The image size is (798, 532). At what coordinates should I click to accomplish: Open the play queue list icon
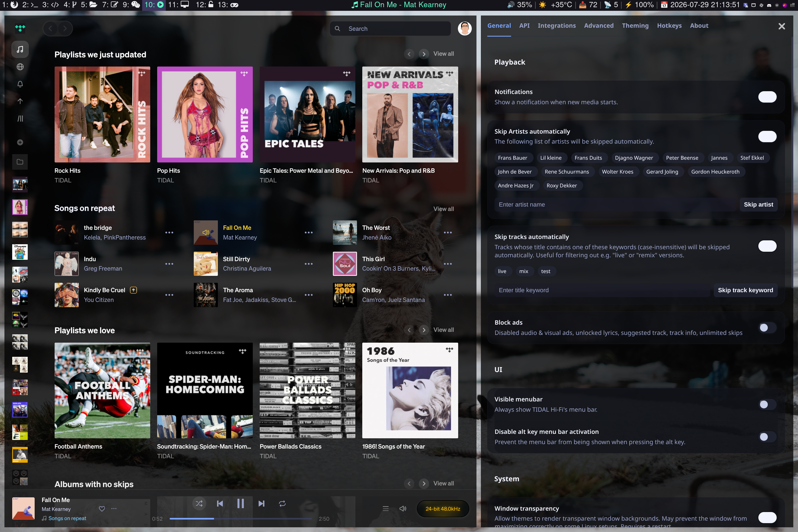[386, 509]
